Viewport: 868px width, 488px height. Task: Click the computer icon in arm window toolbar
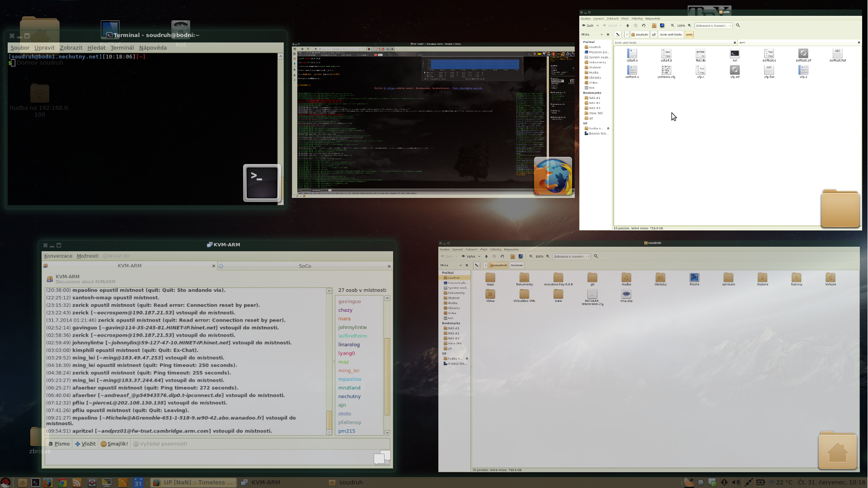[x=662, y=25]
